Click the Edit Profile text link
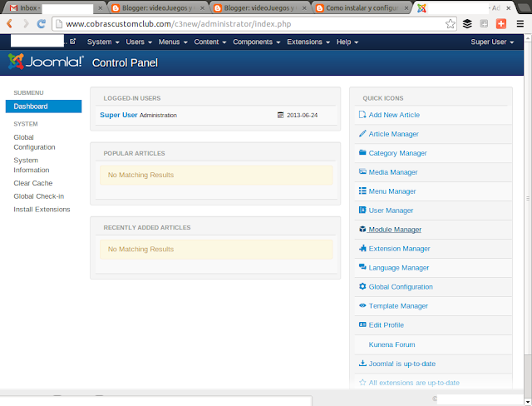The height and width of the screenshot is (406, 532). (x=386, y=324)
